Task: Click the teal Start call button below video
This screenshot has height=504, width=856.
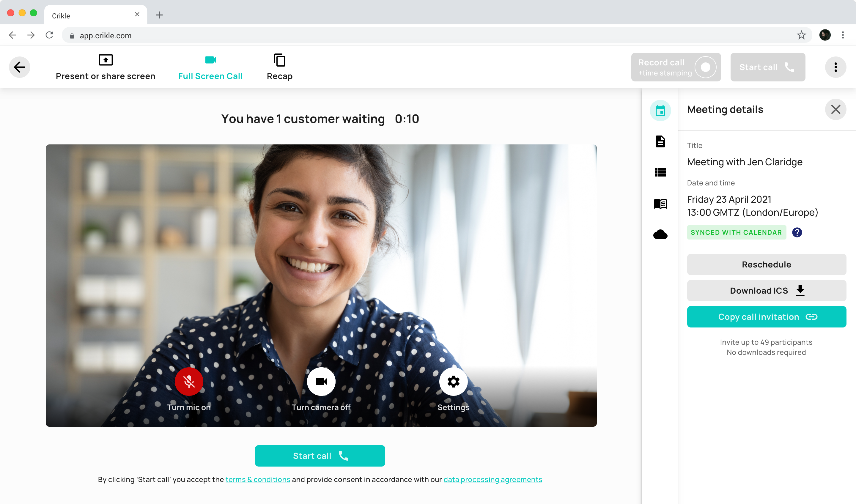Action: (320, 456)
